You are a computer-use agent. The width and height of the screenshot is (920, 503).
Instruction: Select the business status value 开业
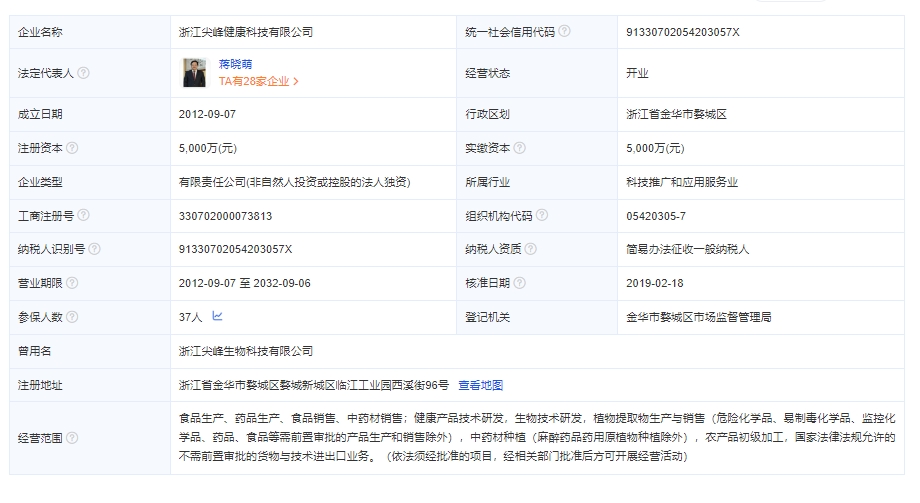[637, 73]
